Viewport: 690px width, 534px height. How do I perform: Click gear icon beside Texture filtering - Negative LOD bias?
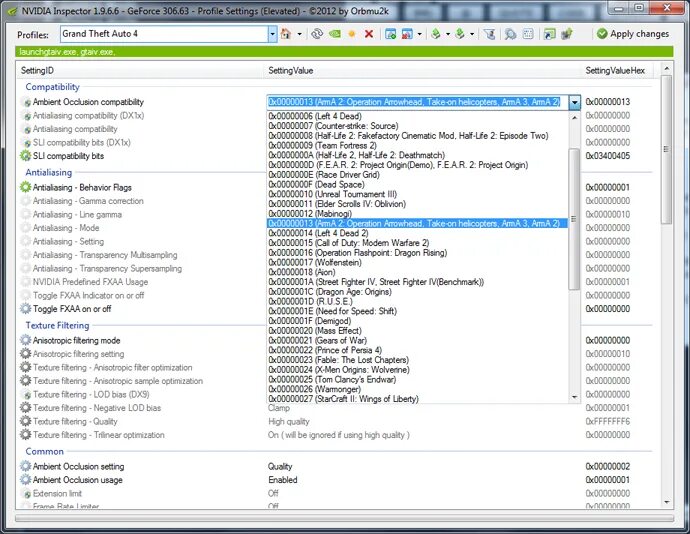[x=26, y=408]
